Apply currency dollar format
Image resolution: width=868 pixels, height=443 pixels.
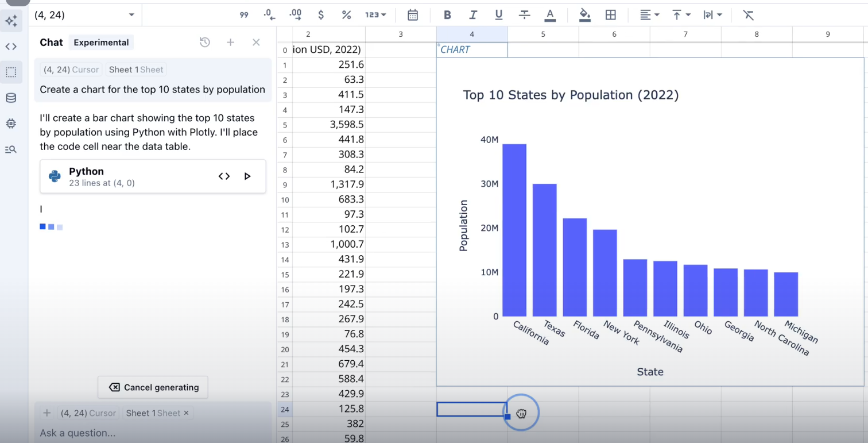tap(321, 15)
